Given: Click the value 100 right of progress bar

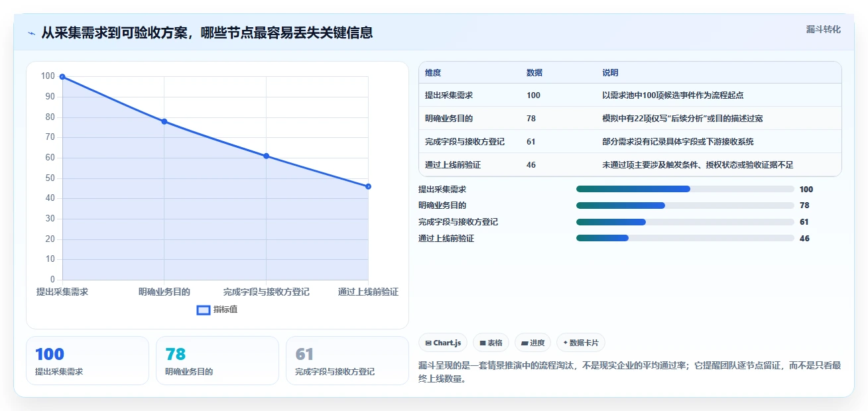Looking at the screenshot, I should (806, 189).
